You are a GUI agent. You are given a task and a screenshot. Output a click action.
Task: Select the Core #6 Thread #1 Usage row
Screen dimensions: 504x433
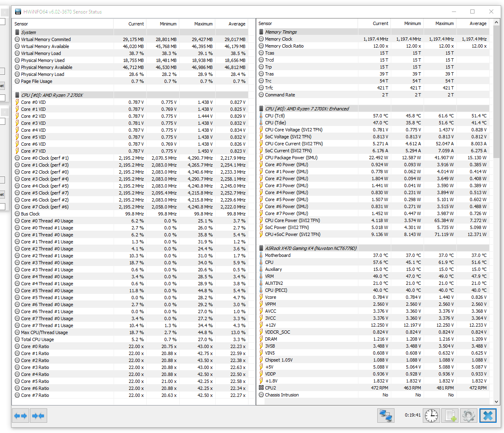[130, 312]
